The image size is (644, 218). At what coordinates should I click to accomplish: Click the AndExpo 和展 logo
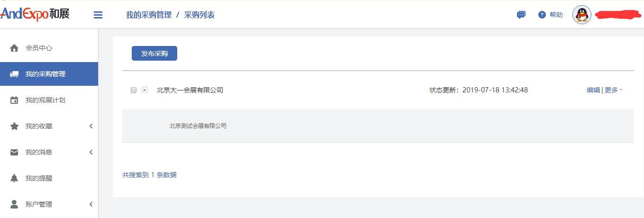[35, 14]
